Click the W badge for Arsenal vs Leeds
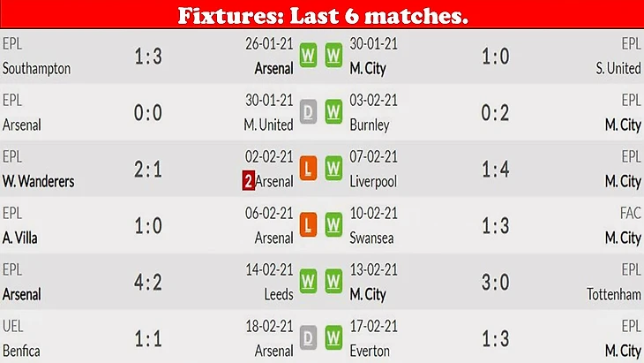644x363 pixels. (308, 281)
